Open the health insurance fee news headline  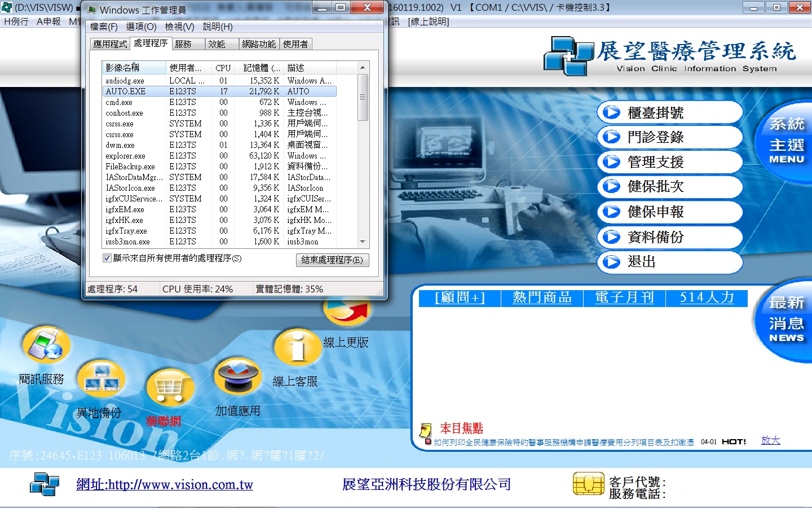pyautogui.click(x=564, y=443)
